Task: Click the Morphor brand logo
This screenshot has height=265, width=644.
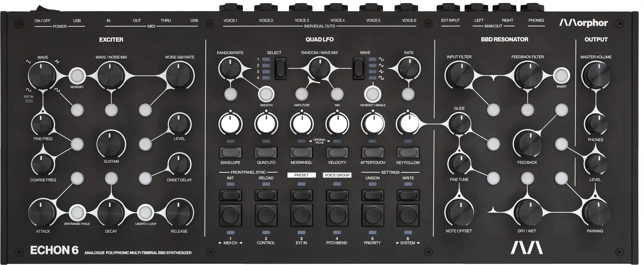Action: tap(583, 23)
